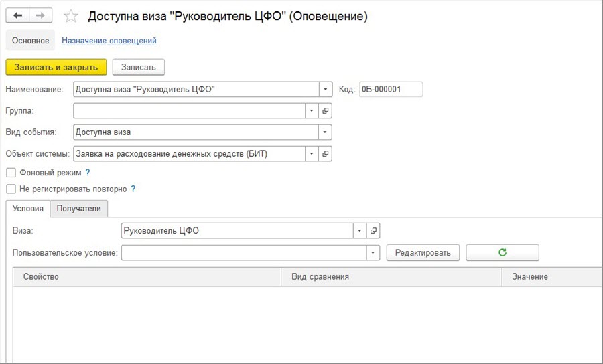This screenshot has height=364, width=603.
Task: Click the forward navigation arrow
Action: click(x=40, y=16)
